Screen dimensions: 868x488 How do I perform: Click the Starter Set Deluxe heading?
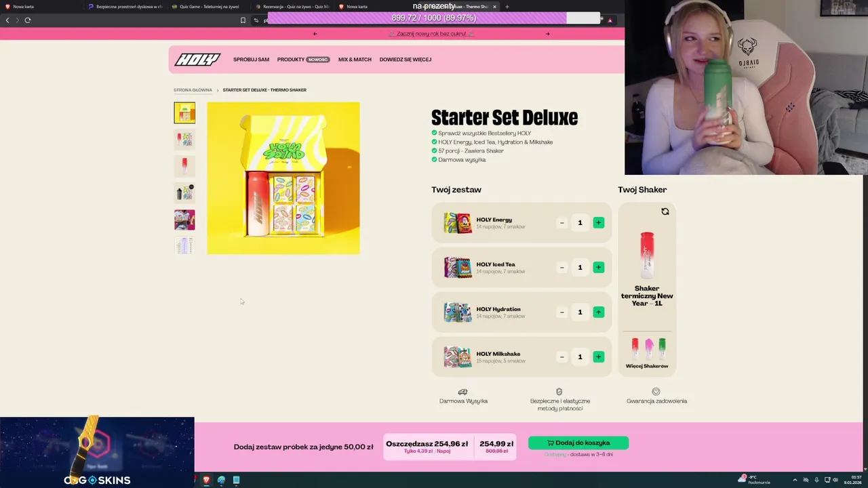pos(505,118)
